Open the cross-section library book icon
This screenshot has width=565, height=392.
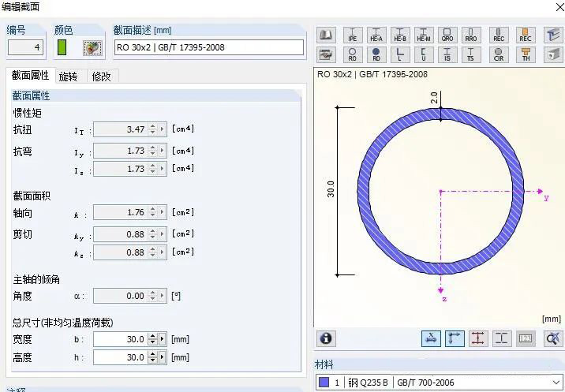pyautogui.click(x=327, y=35)
